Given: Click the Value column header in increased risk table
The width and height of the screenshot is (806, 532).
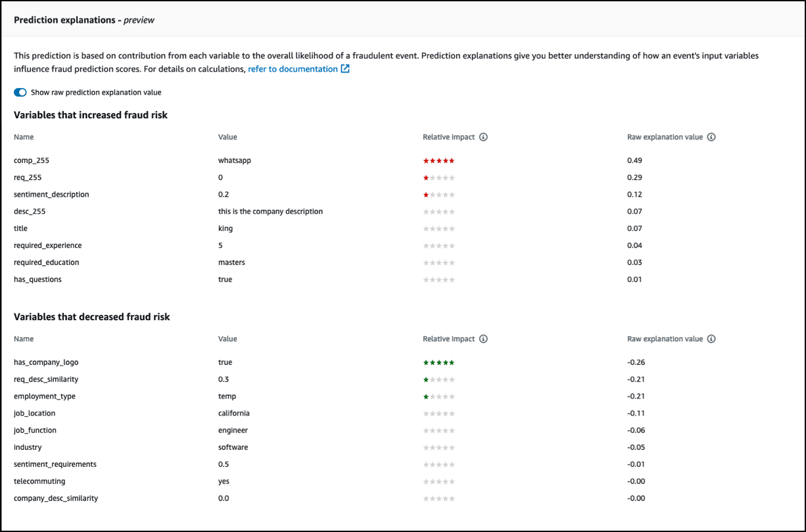Looking at the screenshot, I should click(x=227, y=137).
